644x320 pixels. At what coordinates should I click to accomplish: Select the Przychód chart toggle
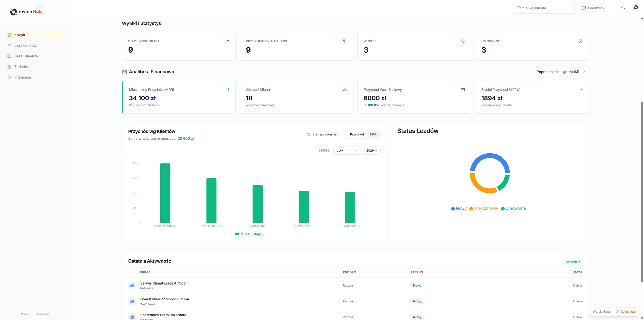click(357, 134)
